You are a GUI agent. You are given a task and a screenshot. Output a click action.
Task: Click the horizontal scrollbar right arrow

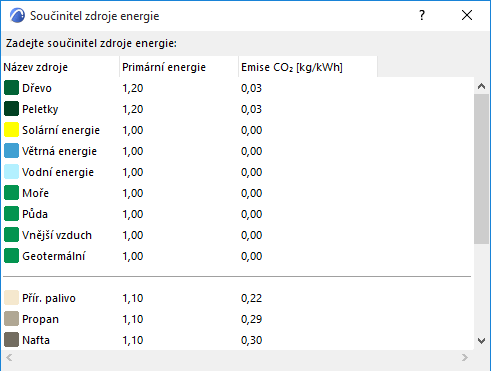point(465,358)
